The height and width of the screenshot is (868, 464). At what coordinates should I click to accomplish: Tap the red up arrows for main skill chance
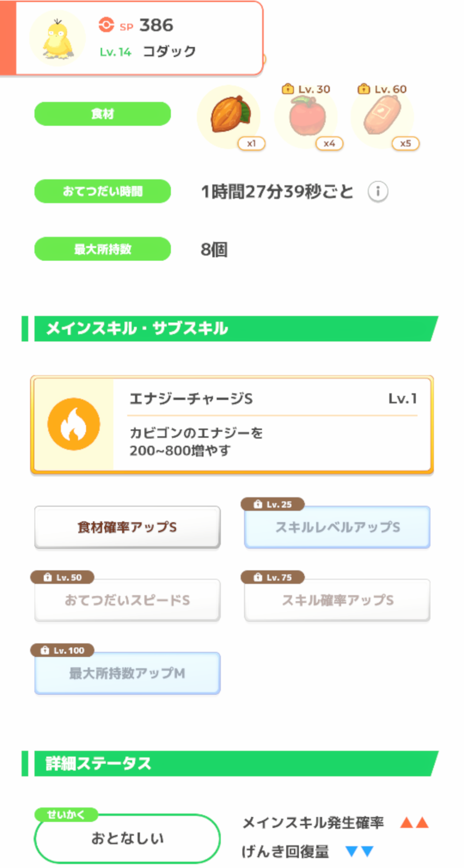click(414, 822)
